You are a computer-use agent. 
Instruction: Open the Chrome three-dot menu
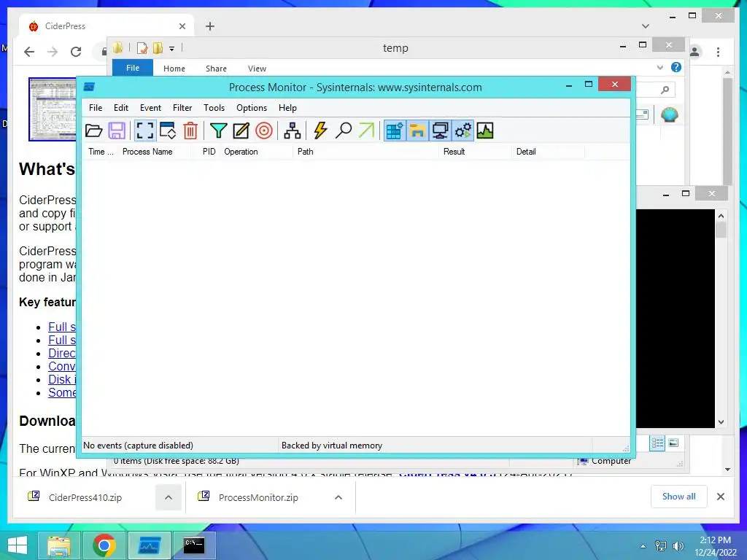pyautogui.click(x=718, y=52)
